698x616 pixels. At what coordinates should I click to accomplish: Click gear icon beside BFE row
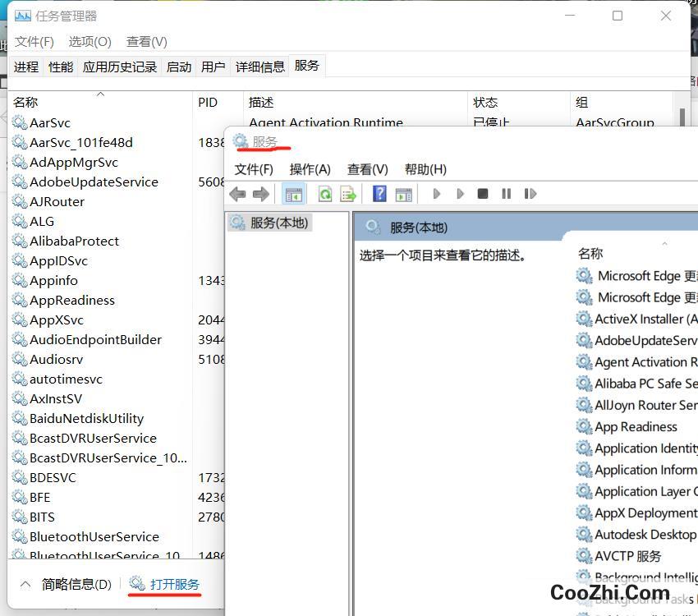coord(20,497)
